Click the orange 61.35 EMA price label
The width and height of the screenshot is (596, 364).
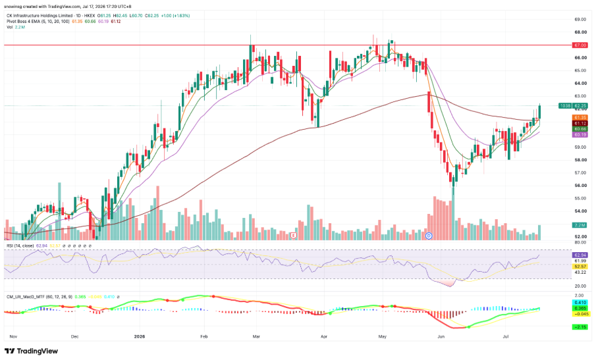click(x=580, y=118)
